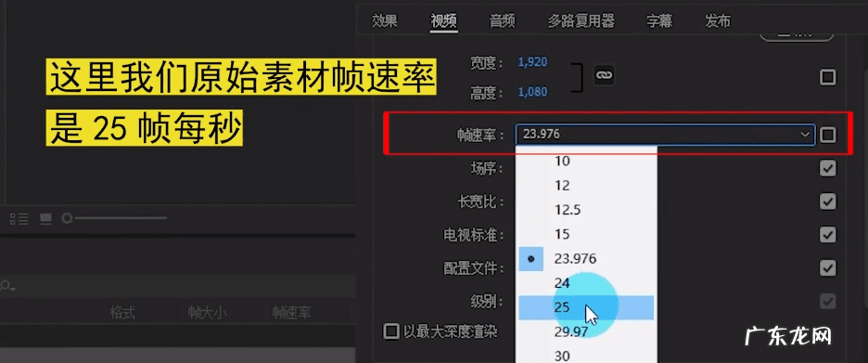Click the 1,080 height value
The height and width of the screenshot is (363, 868).
[532, 91]
